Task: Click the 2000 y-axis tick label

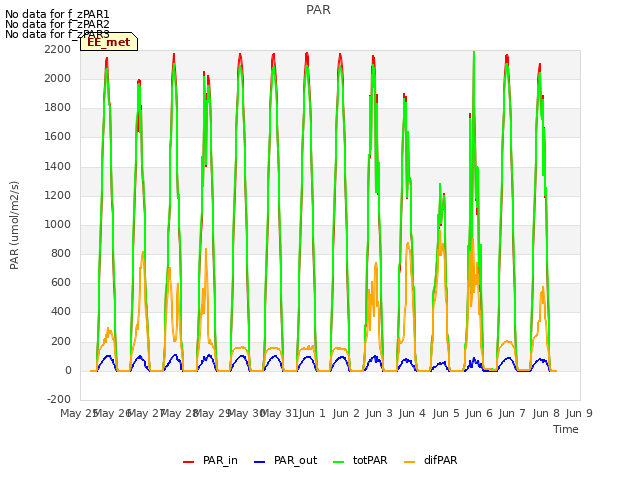Action: point(58,78)
